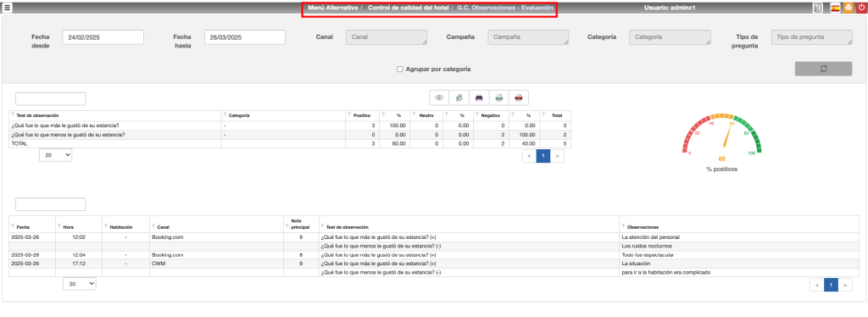Image resolution: width=868 pixels, height=317 pixels.
Task: Go to Menú Alternativo in the breadcrumb
Action: [x=332, y=8]
